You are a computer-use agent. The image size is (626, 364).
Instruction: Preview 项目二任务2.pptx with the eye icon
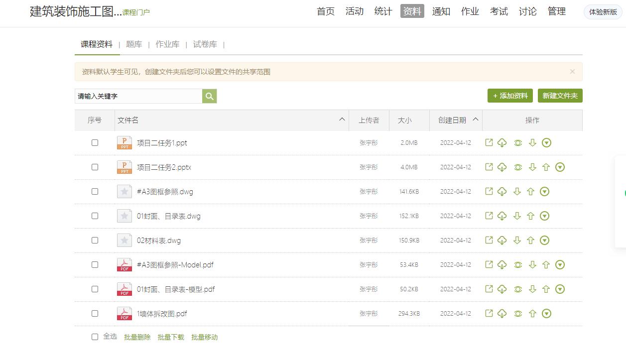[518, 167]
